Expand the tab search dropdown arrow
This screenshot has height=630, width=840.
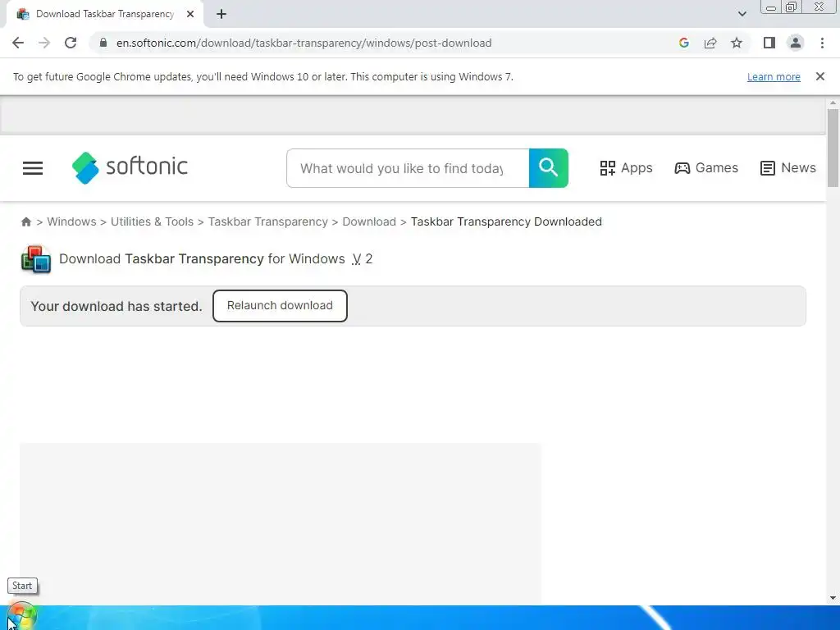click(x=742, y=14)
